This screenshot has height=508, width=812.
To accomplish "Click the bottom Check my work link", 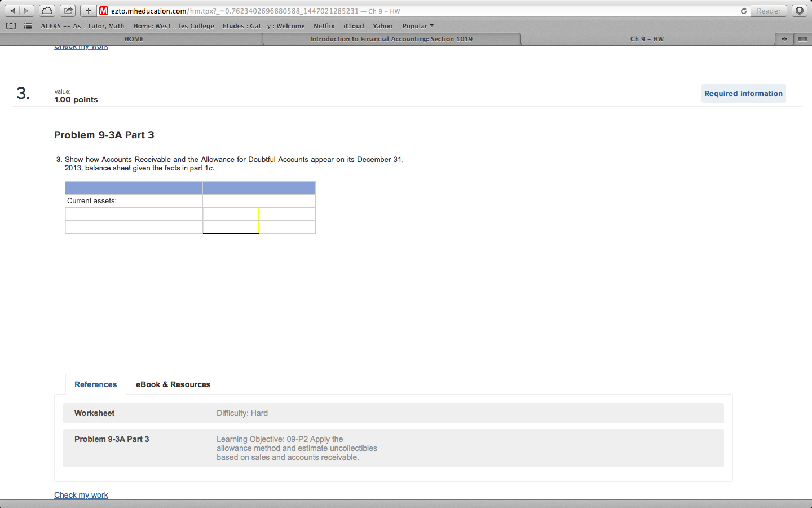I will (81, 495).
